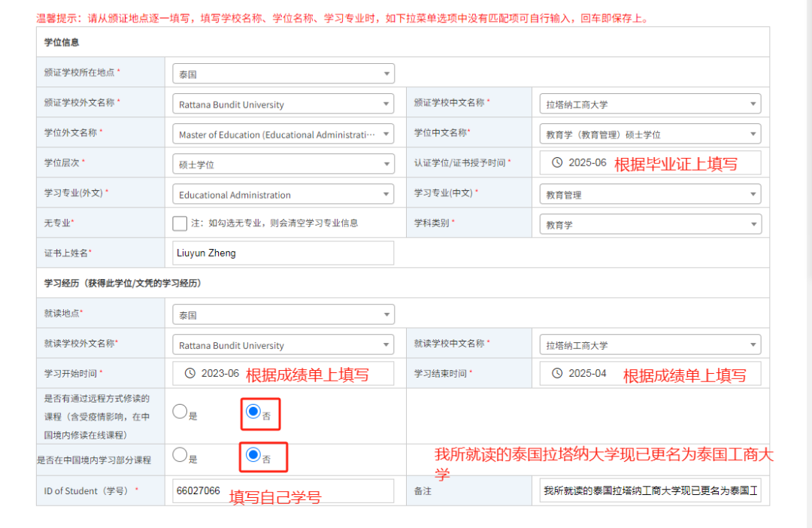Select 是 for studying partly in China
This screenshot has width=812, height=528.
(180, 455)
